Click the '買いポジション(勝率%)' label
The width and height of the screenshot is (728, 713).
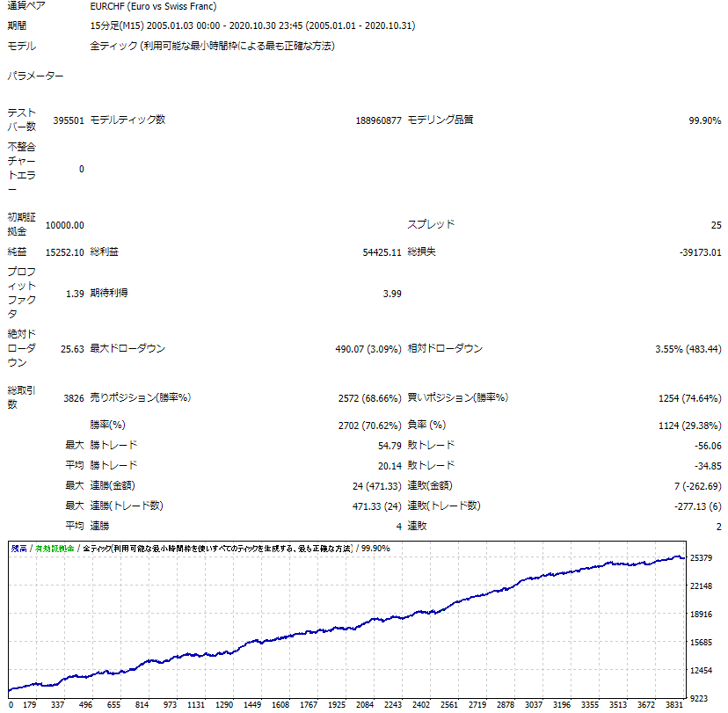458,397
